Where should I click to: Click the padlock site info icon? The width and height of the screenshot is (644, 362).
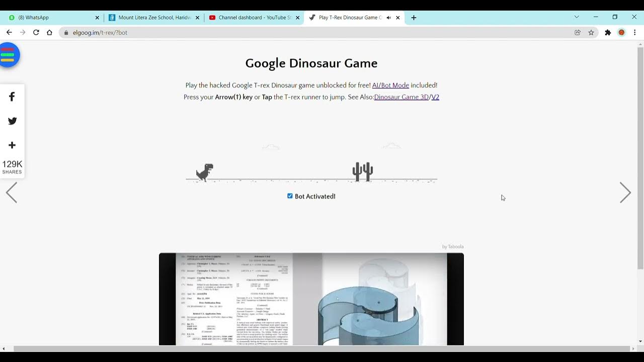pos(66,33)
